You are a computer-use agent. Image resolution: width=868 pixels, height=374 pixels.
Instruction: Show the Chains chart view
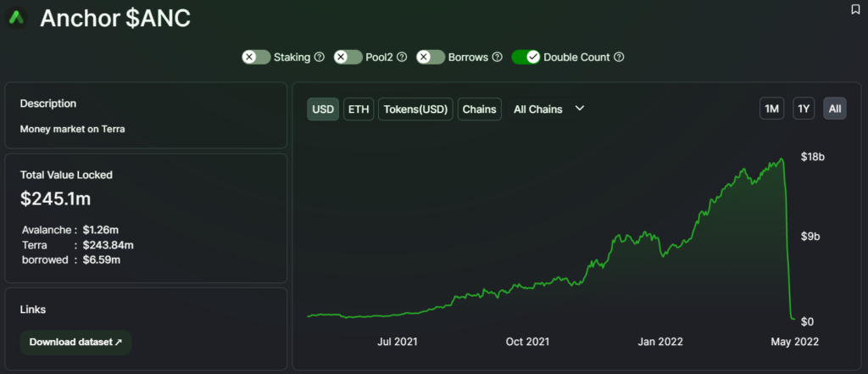point(480,109)
